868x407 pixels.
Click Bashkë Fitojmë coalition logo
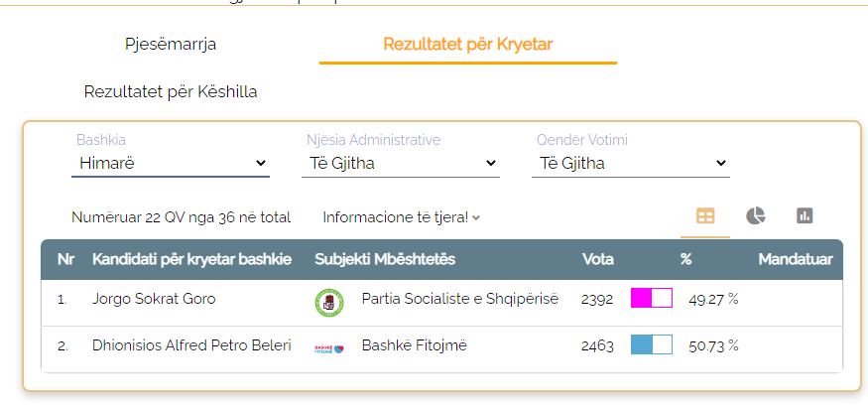(x=328, y=348)
